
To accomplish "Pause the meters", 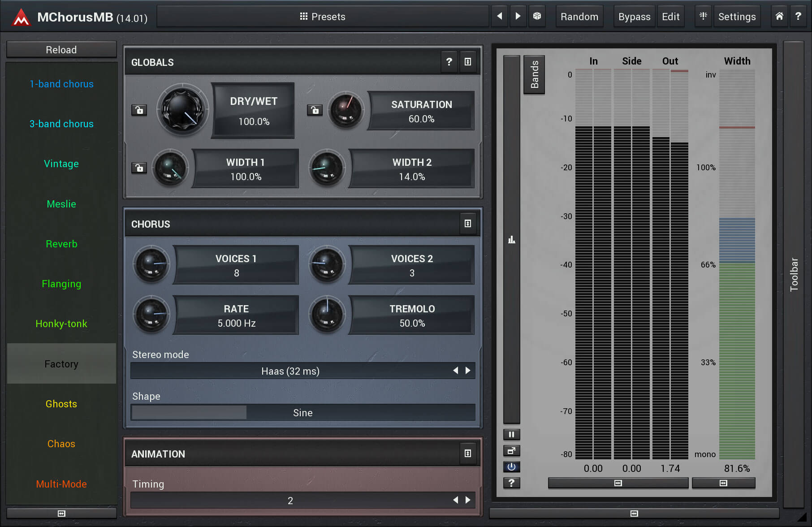I will [511, 434].
